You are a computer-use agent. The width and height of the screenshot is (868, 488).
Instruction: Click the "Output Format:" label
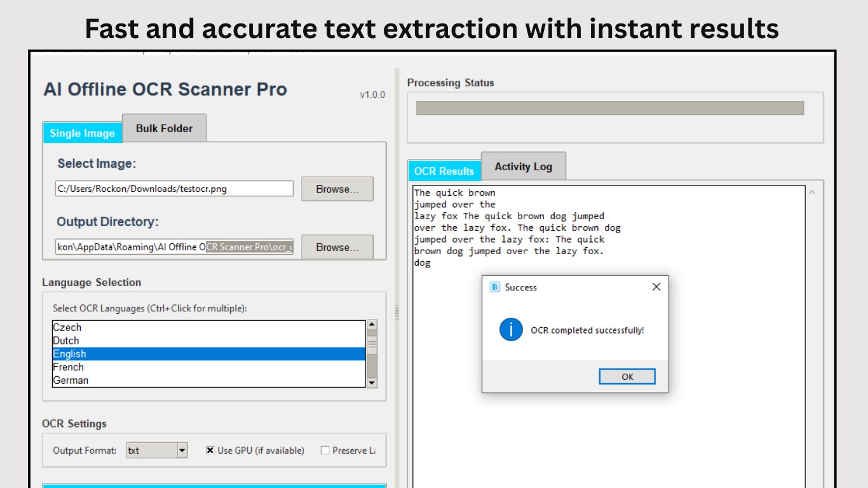point(85,451)
